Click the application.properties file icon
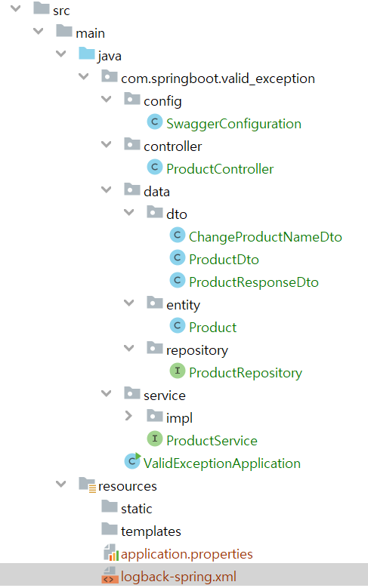This screenshot has height=588, width=368. [x=111, y=553]
